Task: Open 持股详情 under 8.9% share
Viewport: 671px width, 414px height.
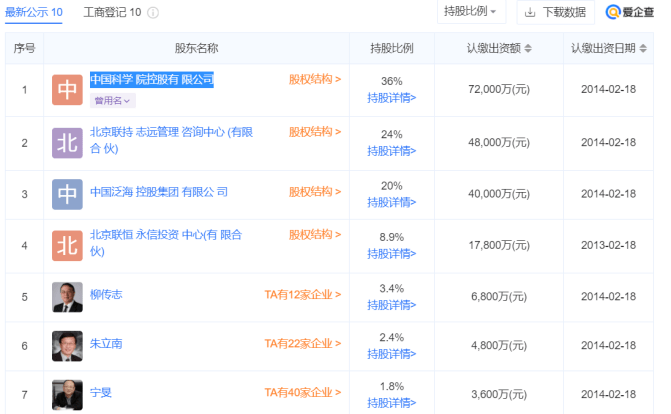Action: tap(392, 254)
